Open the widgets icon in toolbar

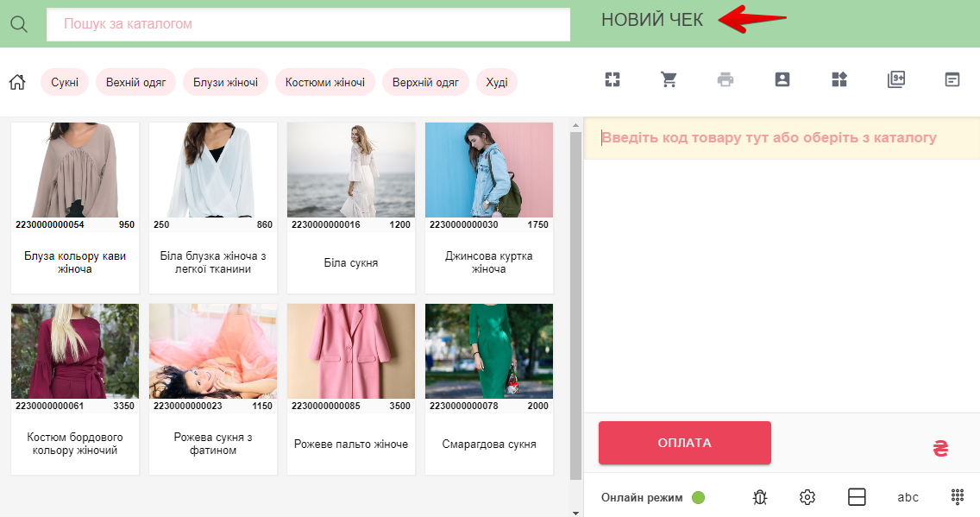tap(839, 79)
